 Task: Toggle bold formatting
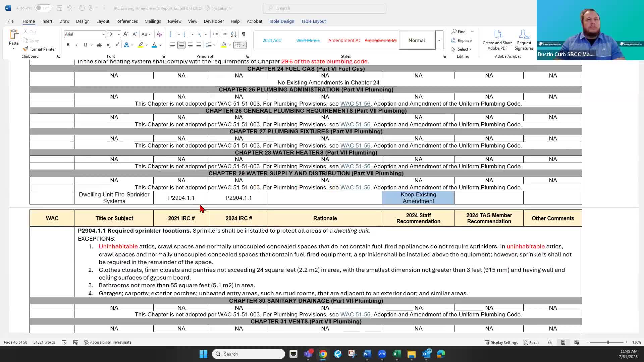tap(68, 45)
